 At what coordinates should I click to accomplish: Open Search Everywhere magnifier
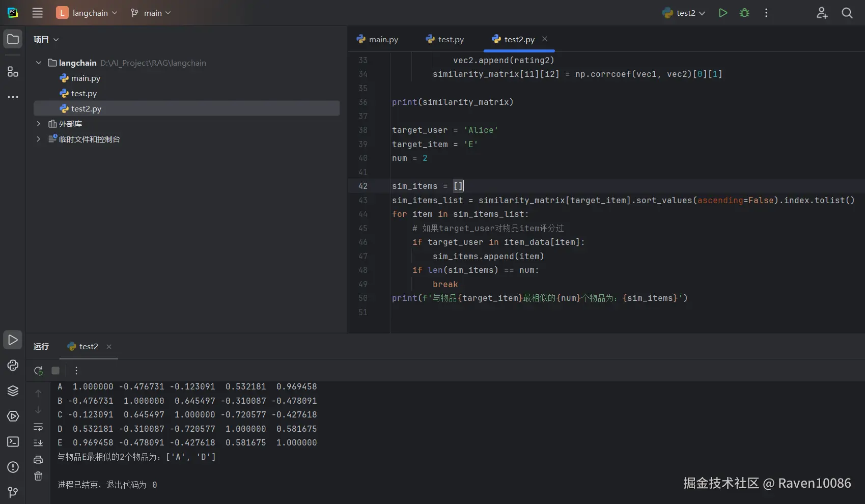click(847, 13)
